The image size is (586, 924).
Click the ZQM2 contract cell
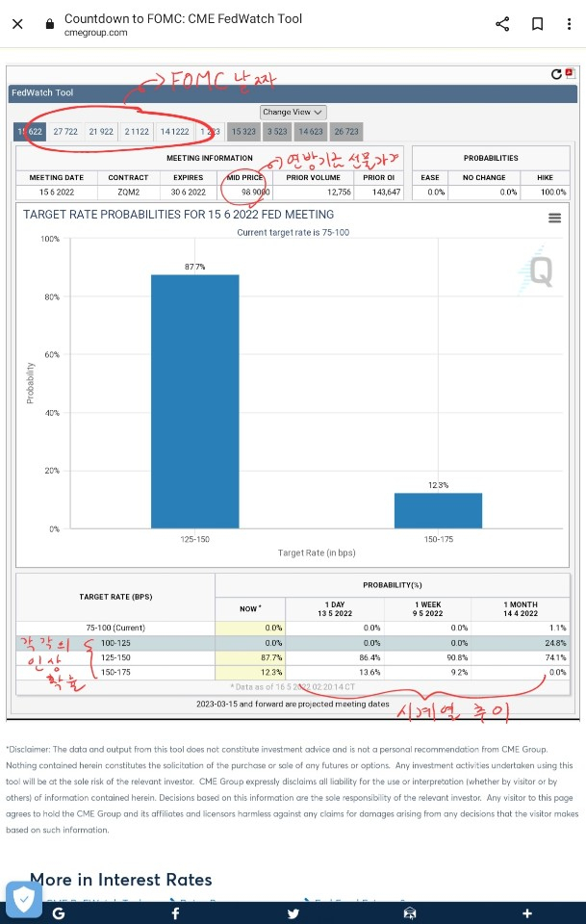click(x=128, y=192)
